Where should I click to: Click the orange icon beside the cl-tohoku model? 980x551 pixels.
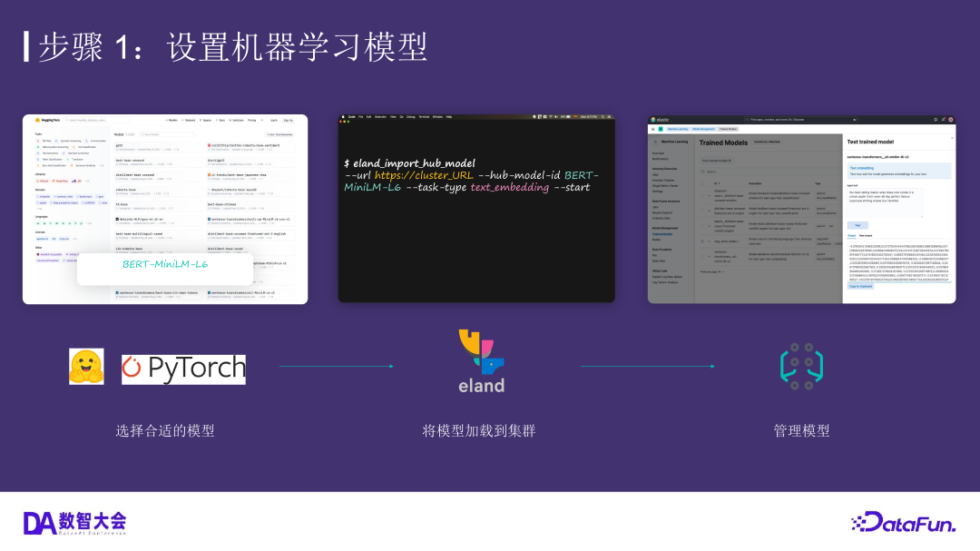click(211, 176)
